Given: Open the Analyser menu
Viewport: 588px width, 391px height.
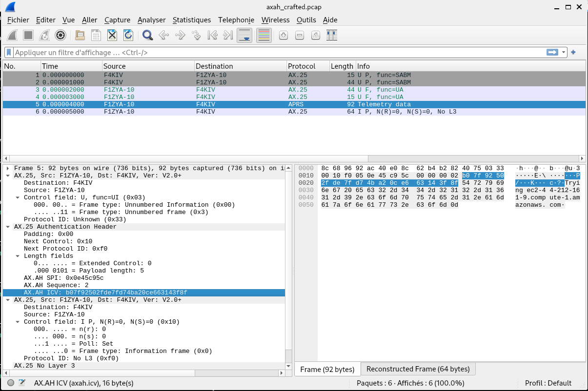Looking at the screenshot, I should click(x=151, y=20).
